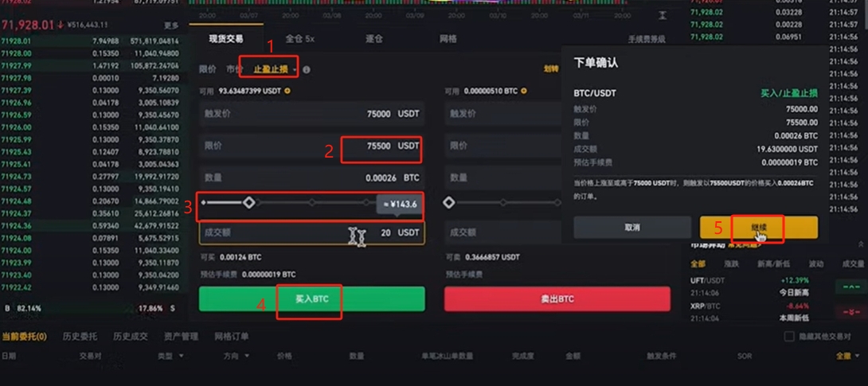Click the green 买入BTC button
868x386 pixels.
[x=311, y=299]
